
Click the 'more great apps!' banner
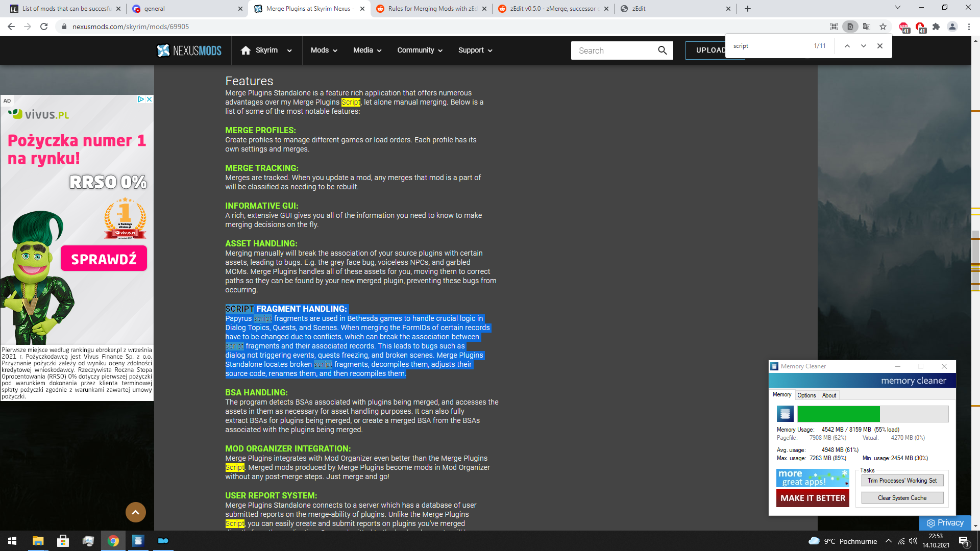pyautogui.click(x=813, y=478)
